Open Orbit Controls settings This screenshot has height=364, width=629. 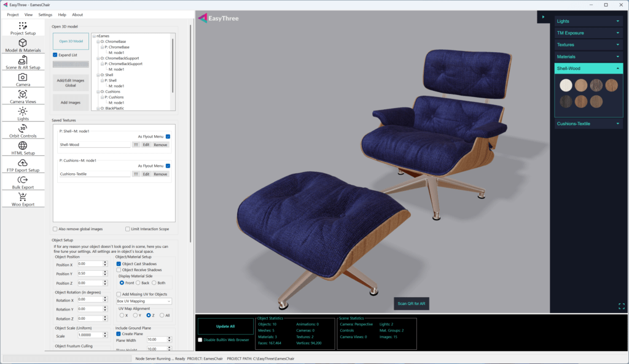pyautogui.click(x=23, y=131)
